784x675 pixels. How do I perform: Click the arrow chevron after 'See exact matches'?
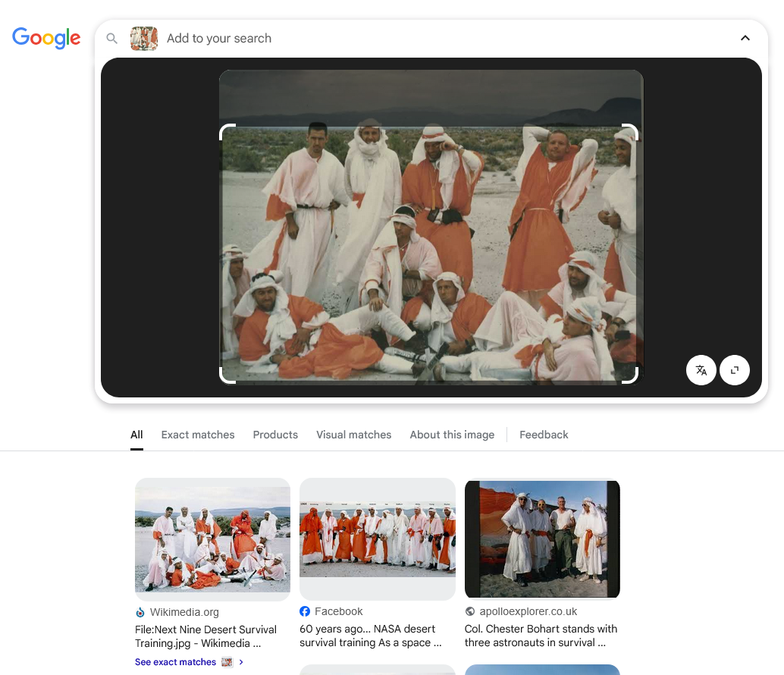241,662
